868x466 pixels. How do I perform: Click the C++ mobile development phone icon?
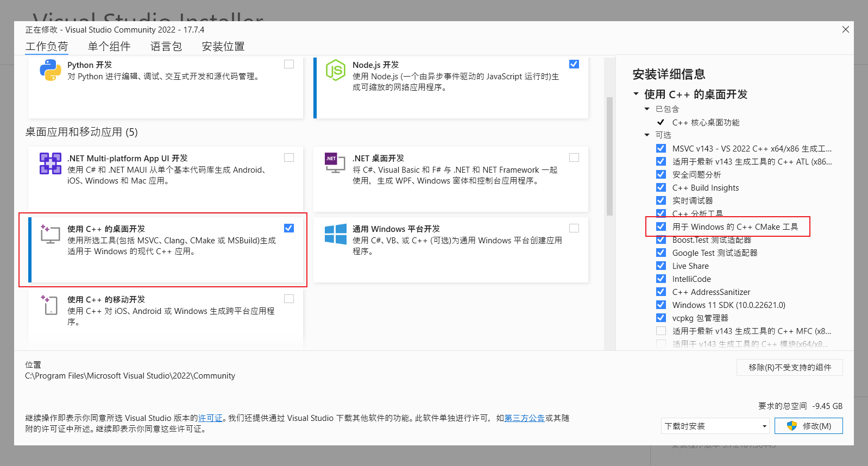click(x=49, y=305)
